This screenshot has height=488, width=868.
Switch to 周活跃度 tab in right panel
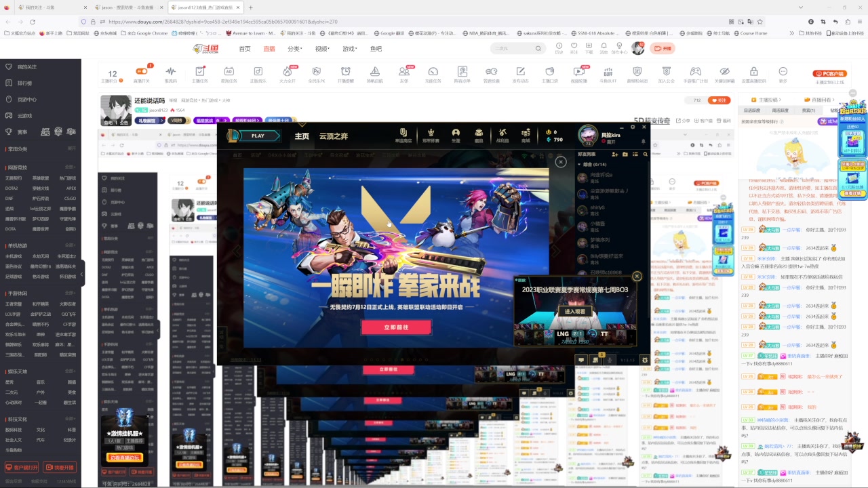pyautogui.click(x=780, y=110)
